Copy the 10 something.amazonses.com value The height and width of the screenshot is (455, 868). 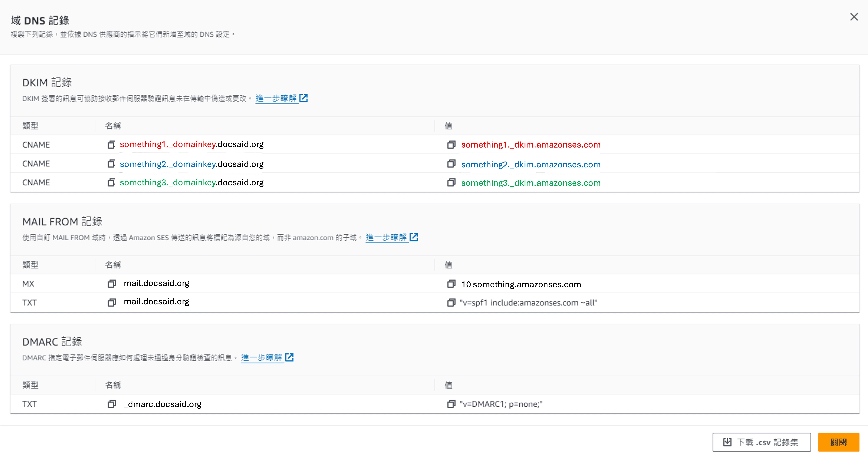click(451, 284)
